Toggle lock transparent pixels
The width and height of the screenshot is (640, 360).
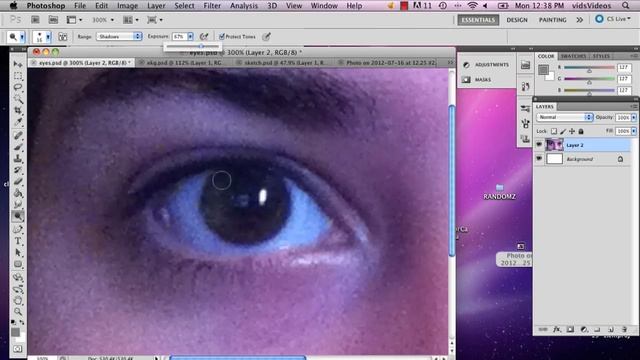(x=554, y=131)
